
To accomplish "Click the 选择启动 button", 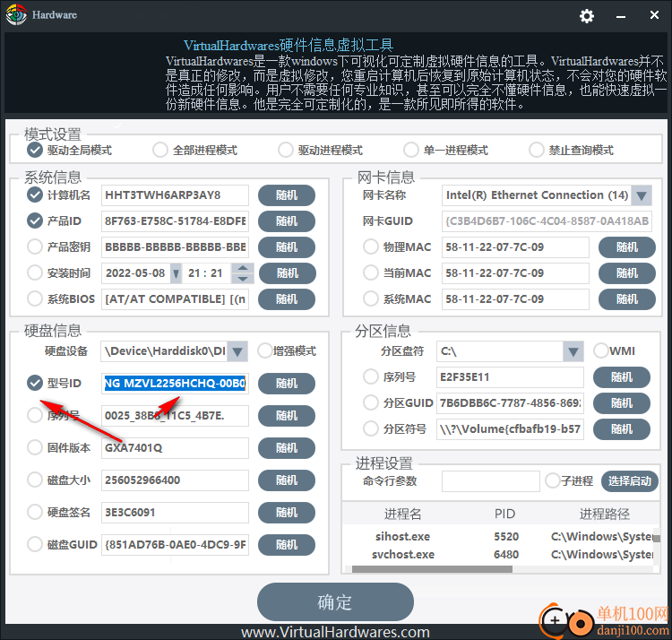I will [630, 481].
